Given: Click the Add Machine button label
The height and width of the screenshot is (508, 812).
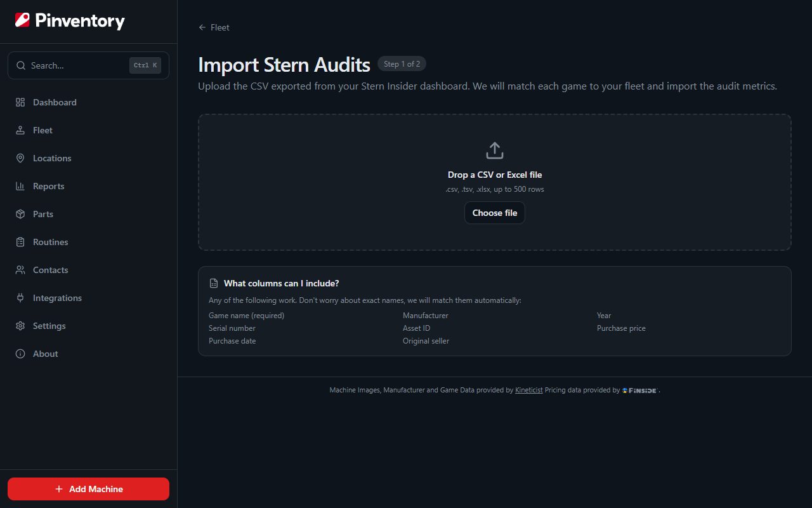Looking at the screenshot, I should point(96,489).
